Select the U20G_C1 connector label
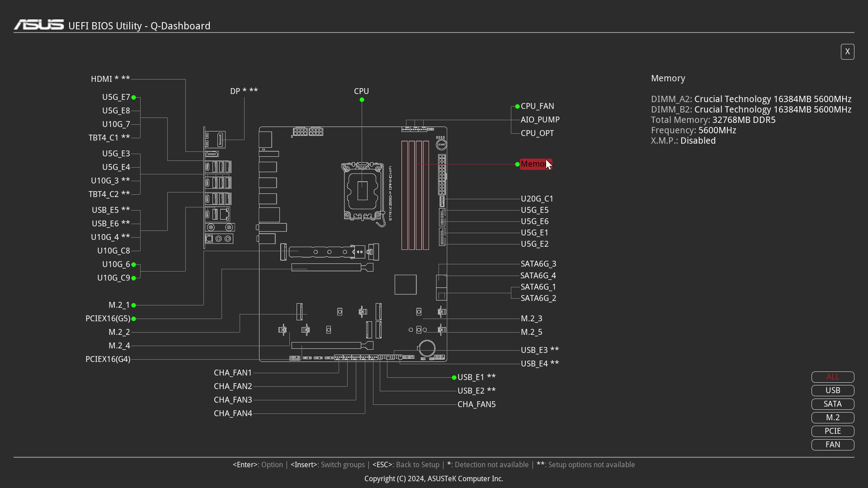868x488 pixels. [537, 199]
